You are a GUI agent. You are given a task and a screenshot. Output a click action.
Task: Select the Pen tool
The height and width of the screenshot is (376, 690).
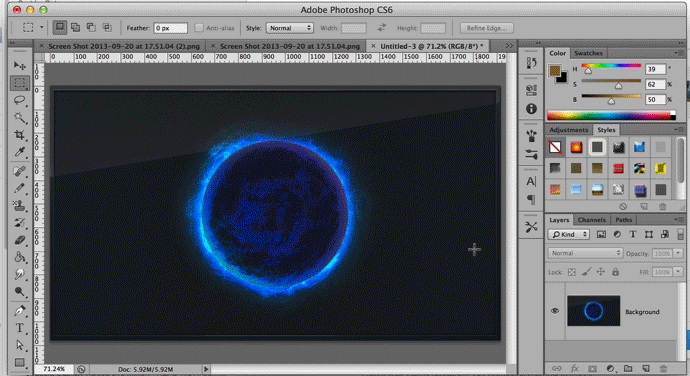click(19, 311)
